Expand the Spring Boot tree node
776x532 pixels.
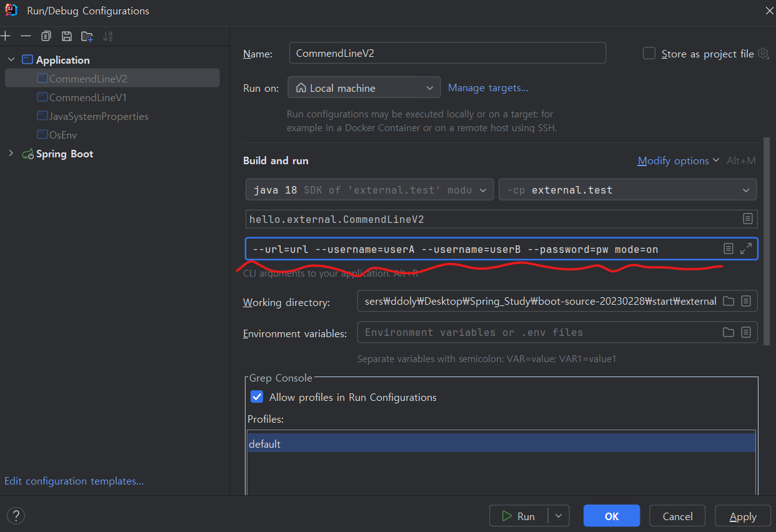[x=11, y=154]
